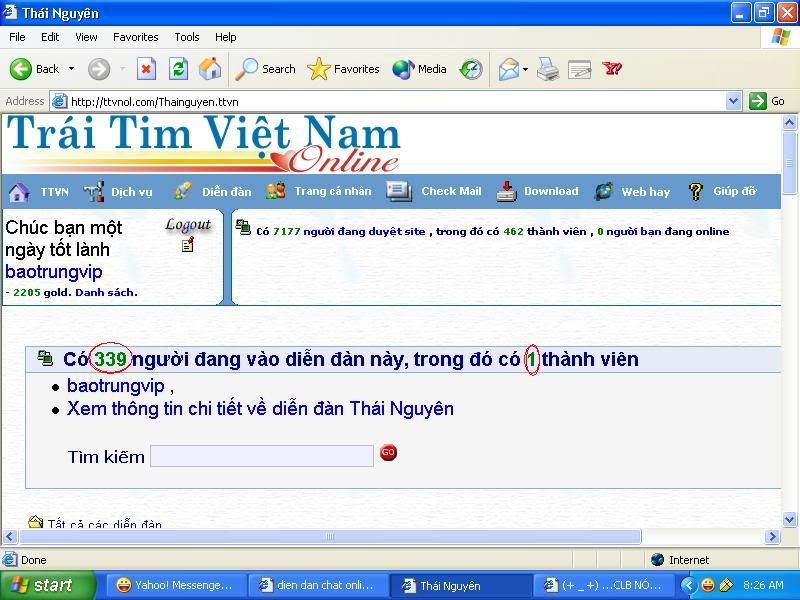
Task: Click the site visitors status icon
Action: (243, 227)
